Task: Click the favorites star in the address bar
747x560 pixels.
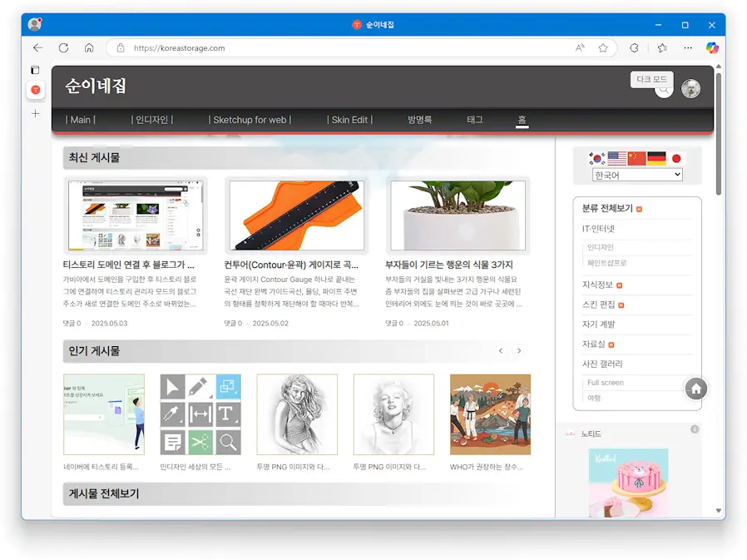Action: click(602, 48)
